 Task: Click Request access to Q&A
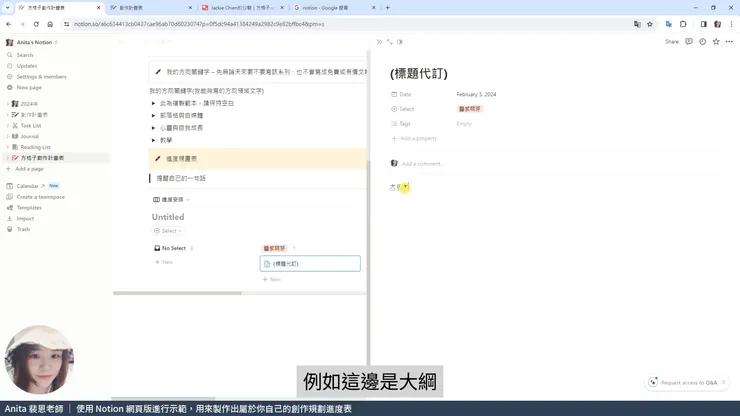click(687, 382)
